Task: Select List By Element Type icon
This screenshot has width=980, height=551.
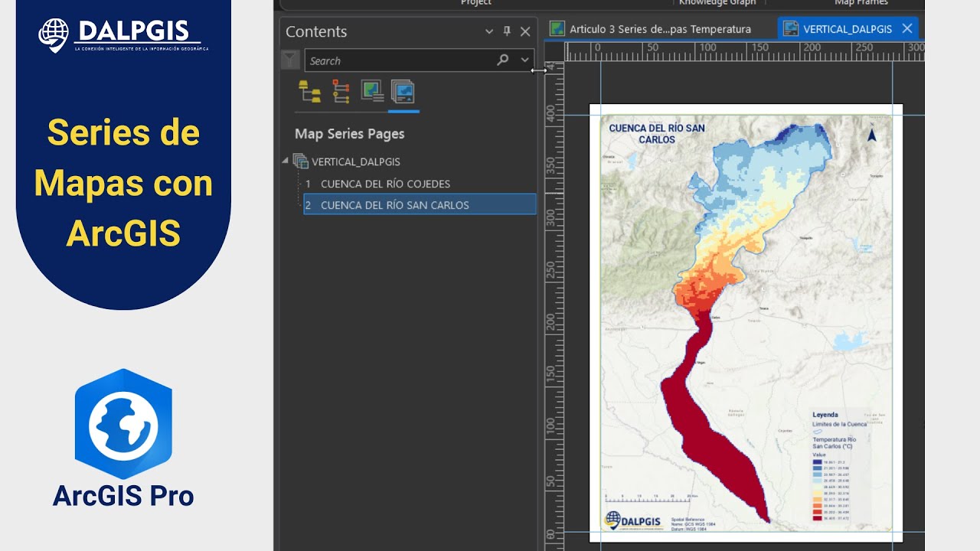Action: pos(341,92)
